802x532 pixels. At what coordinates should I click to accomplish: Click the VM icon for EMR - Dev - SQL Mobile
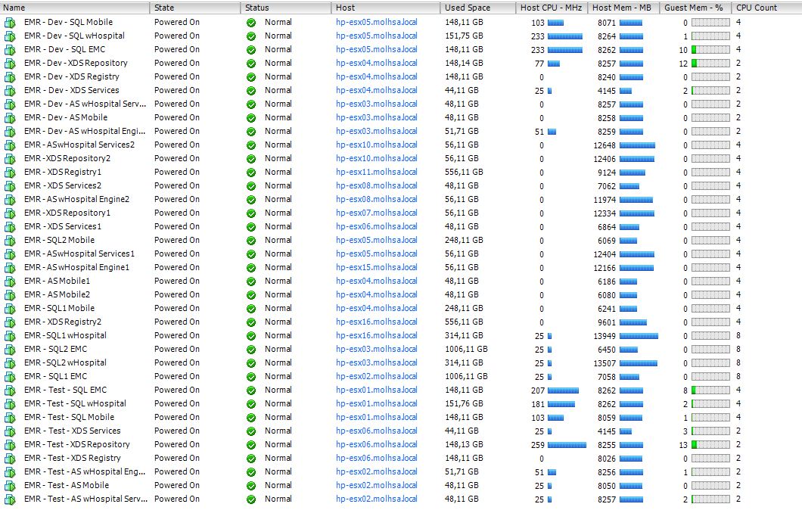click(x=10, y=23)
